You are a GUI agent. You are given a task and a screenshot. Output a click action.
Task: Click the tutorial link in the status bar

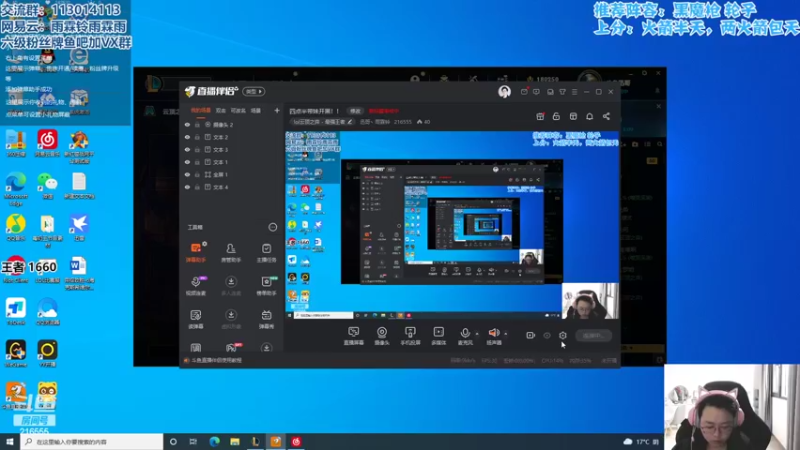pos(216,360)
